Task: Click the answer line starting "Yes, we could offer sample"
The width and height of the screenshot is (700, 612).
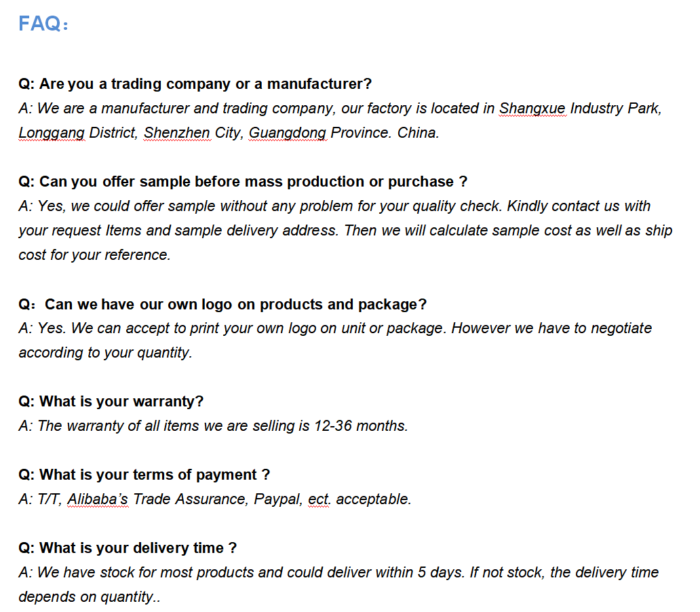Action: coord(334,206)
